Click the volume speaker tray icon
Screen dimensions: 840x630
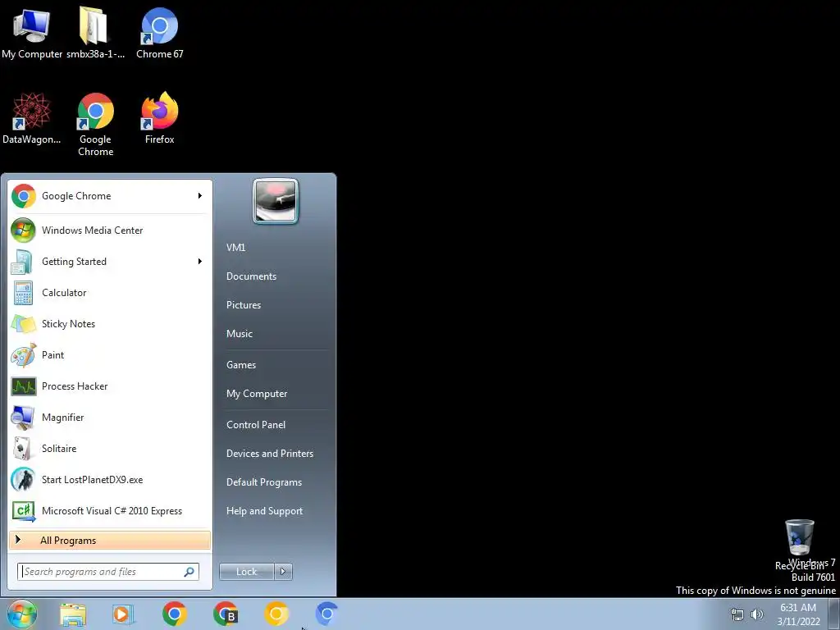click(x=757, y=614)
